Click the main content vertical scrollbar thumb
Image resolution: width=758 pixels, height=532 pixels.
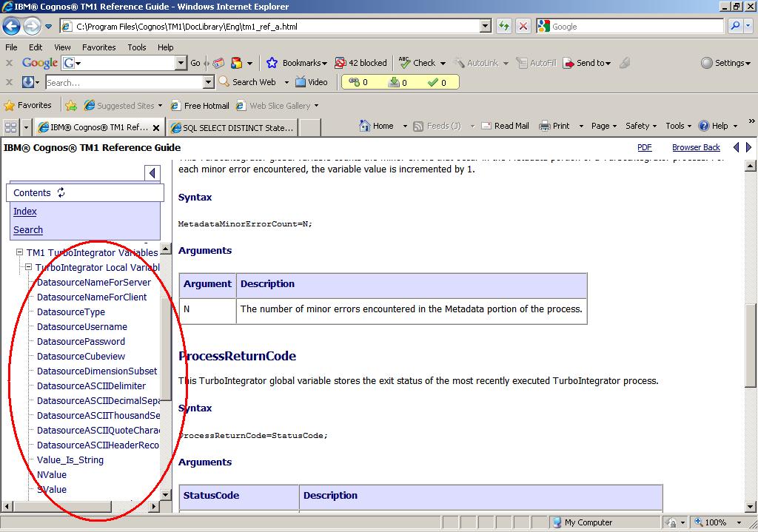coord(751,345)
